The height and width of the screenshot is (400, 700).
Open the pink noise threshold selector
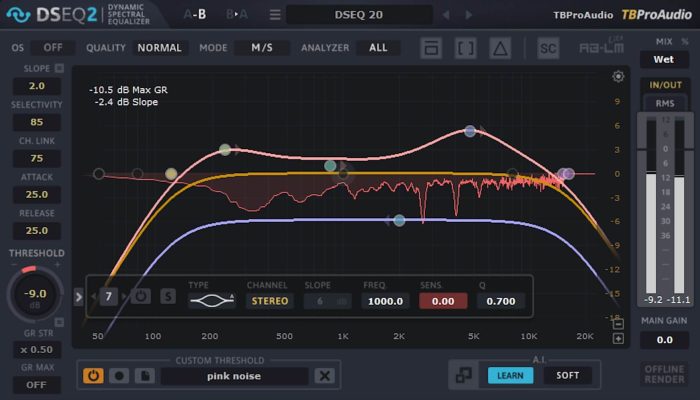pos(234,376)
